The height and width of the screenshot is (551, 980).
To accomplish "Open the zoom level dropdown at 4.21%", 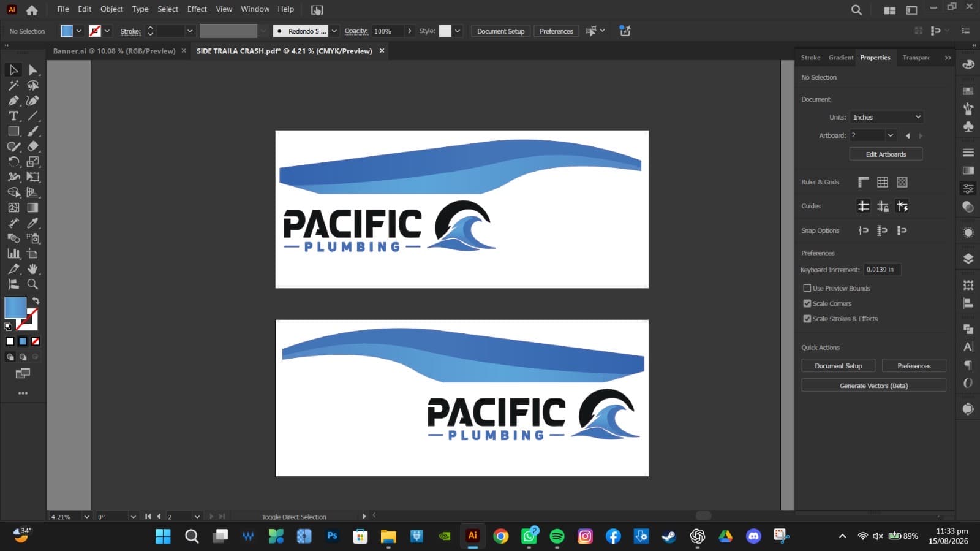I will point(86,517).
